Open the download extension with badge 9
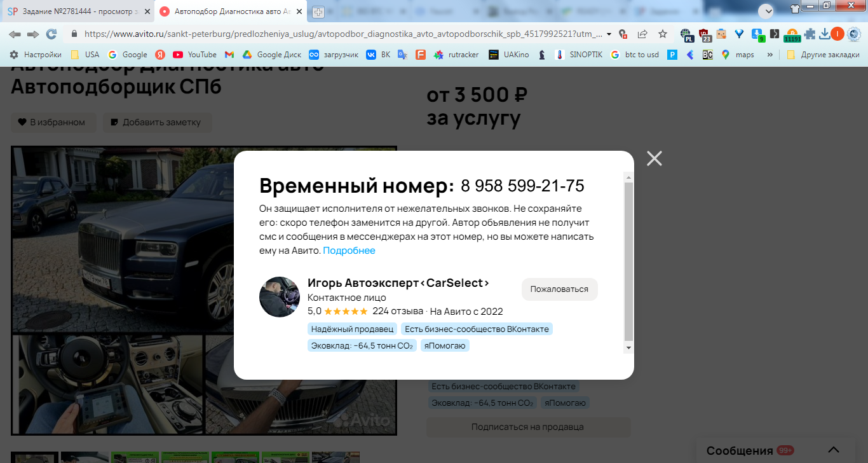 (757, 35)
